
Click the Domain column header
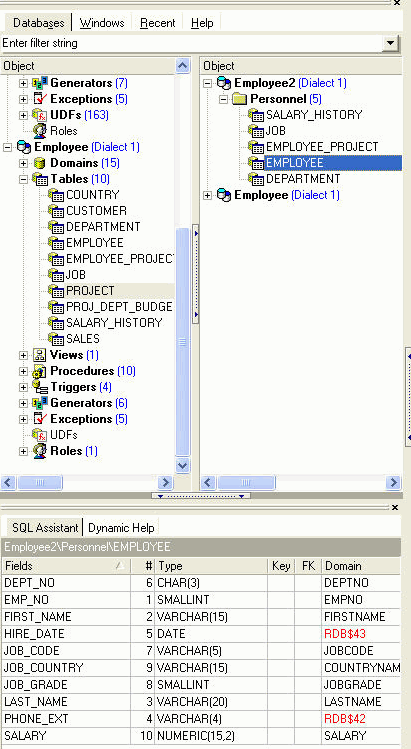click(361, 566)
